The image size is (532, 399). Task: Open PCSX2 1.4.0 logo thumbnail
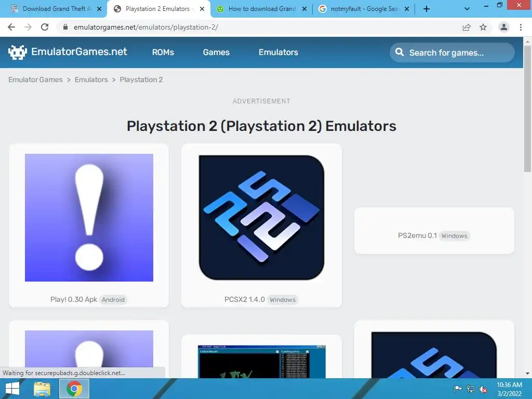click(x=261, y=218)
